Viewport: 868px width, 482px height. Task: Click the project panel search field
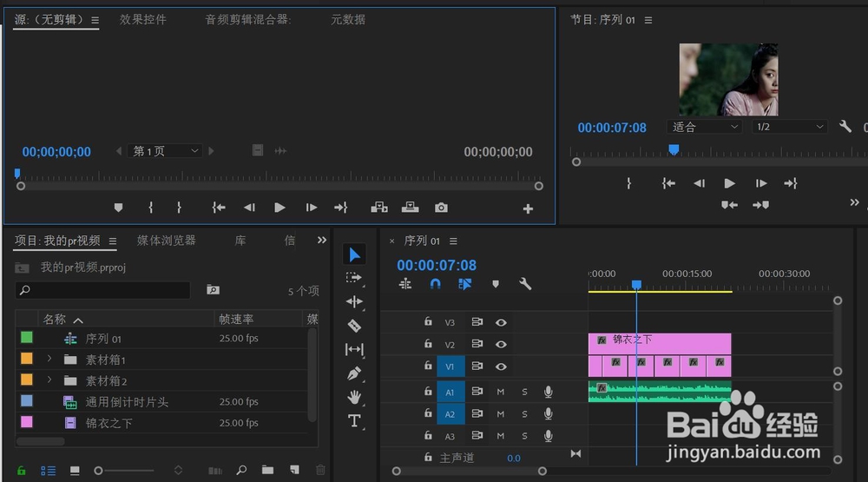click(103, 290)
